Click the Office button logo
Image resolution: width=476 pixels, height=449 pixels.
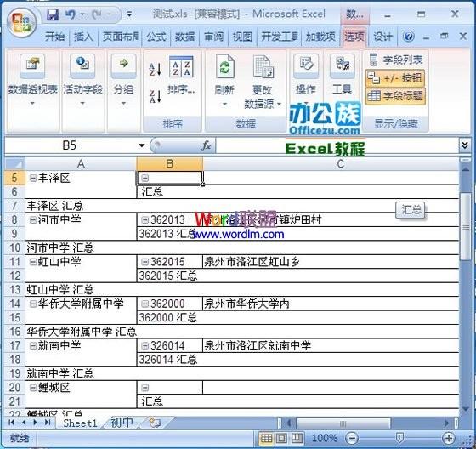[x=22, y=23]
